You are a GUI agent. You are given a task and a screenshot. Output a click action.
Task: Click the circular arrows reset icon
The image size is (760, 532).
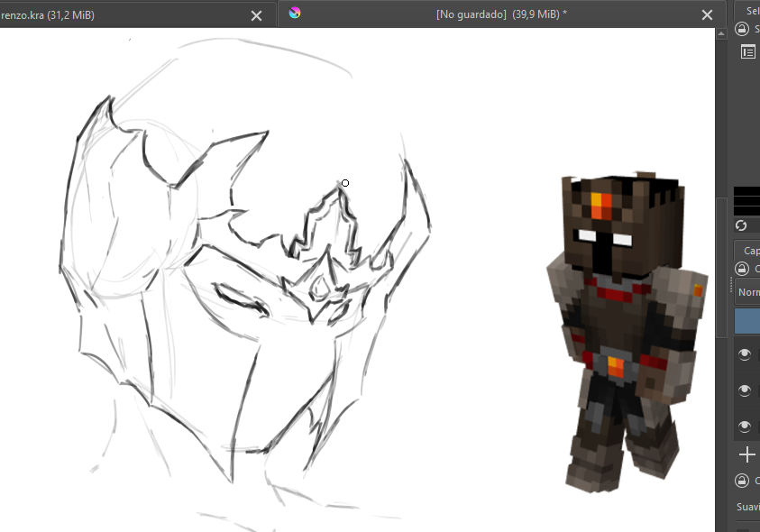[x=742, y=225]
